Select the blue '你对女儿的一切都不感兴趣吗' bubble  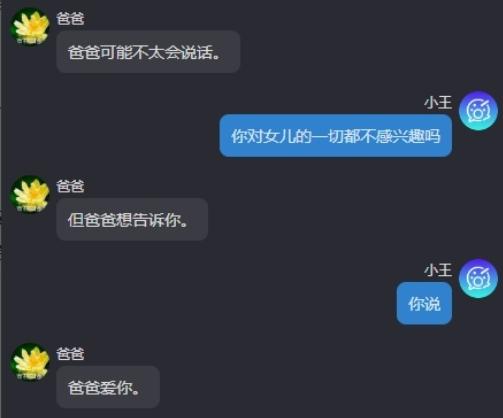click(336, 136)
